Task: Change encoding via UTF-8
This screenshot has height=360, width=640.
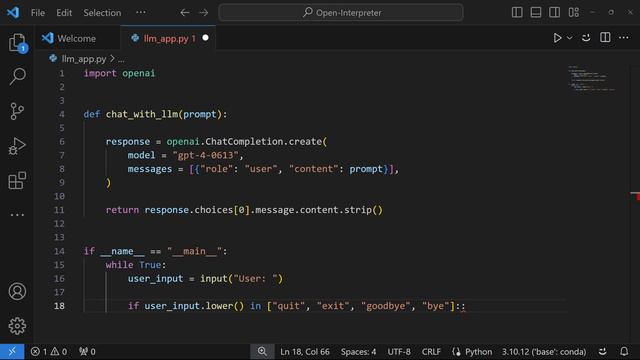Action: click(399, 351)
